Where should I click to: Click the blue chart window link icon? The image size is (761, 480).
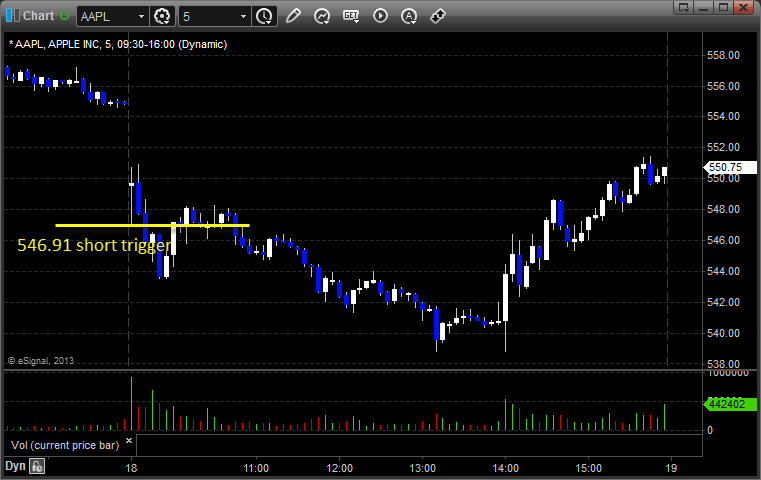click(13, 16)
